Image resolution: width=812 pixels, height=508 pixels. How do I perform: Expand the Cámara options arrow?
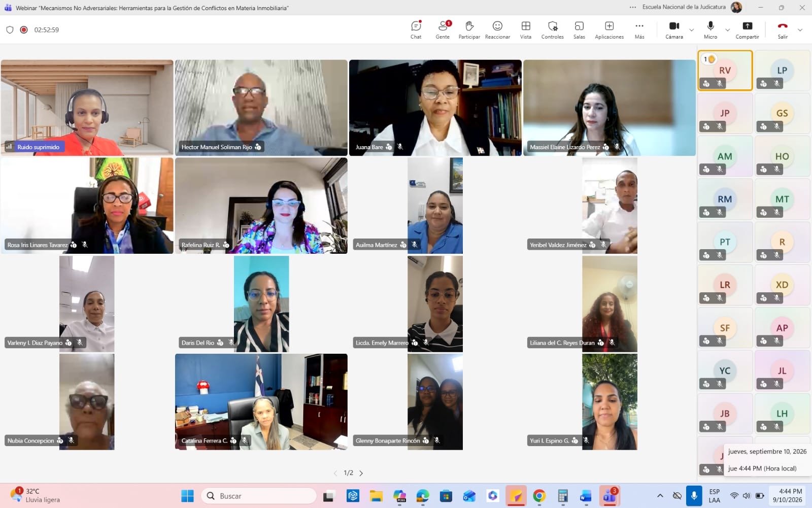[x=691, y=30]
